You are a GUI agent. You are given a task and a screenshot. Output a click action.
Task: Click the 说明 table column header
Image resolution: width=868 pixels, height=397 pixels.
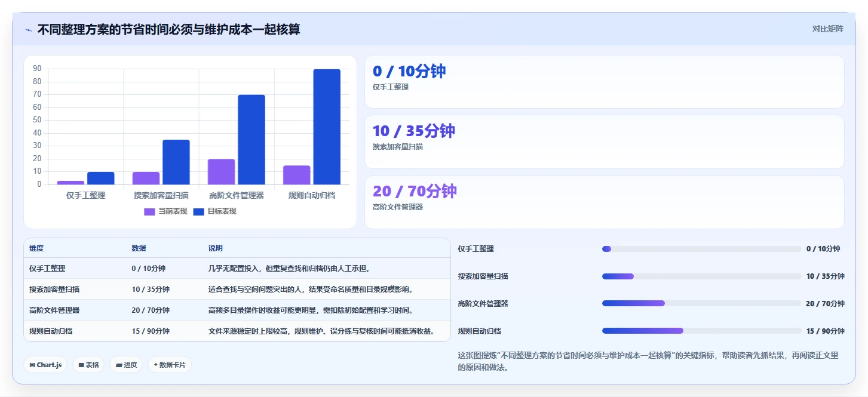pyautogui.click(x=216, y=248)
